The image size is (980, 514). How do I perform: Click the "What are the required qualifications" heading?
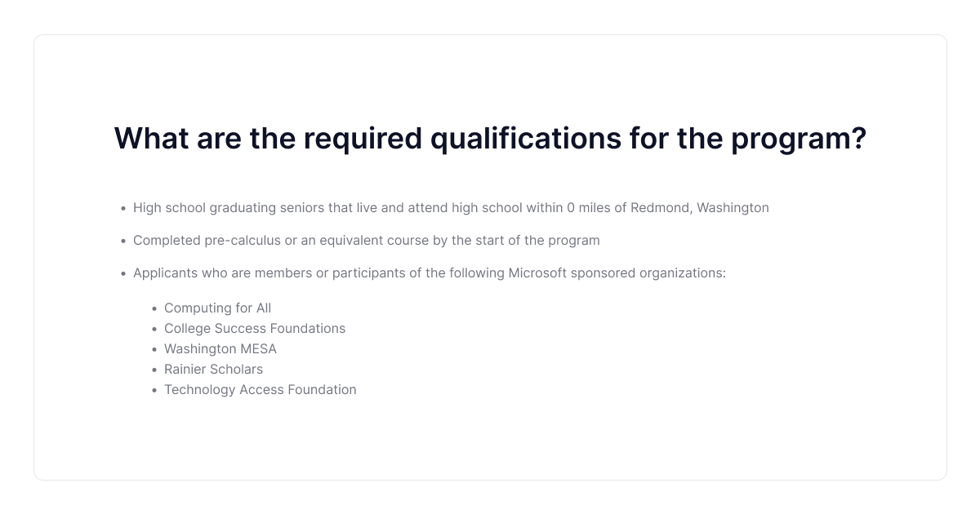(x=490, y=139)
